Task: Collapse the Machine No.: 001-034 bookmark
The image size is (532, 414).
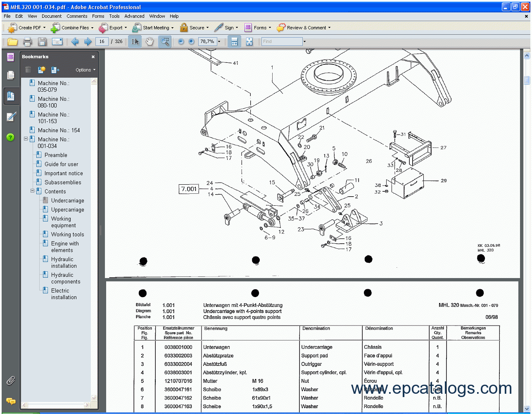Action: click(26, 139)
